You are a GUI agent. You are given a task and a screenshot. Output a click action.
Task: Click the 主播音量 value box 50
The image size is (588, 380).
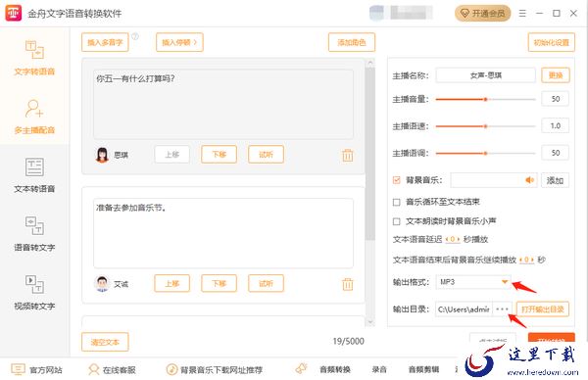pos(556,99)
